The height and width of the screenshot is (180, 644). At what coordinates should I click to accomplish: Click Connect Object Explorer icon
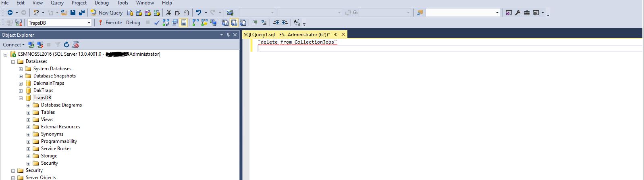tap(31, 44)
